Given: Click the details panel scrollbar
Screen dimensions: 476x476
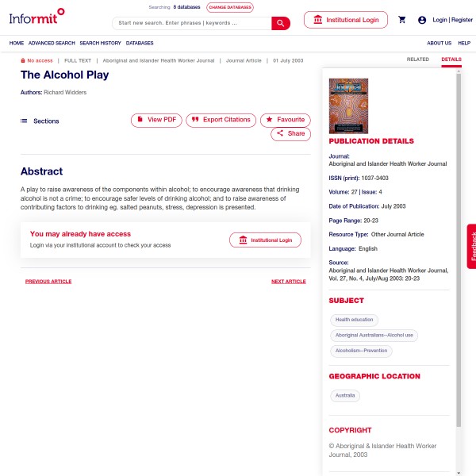Looking at the screenshot, I should (x=459, y=249).
